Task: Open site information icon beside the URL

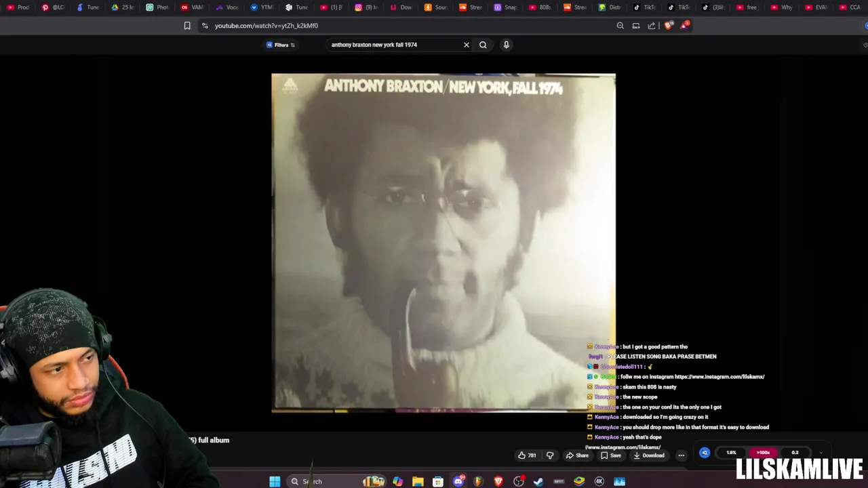Action: click(x=205, y=26)
